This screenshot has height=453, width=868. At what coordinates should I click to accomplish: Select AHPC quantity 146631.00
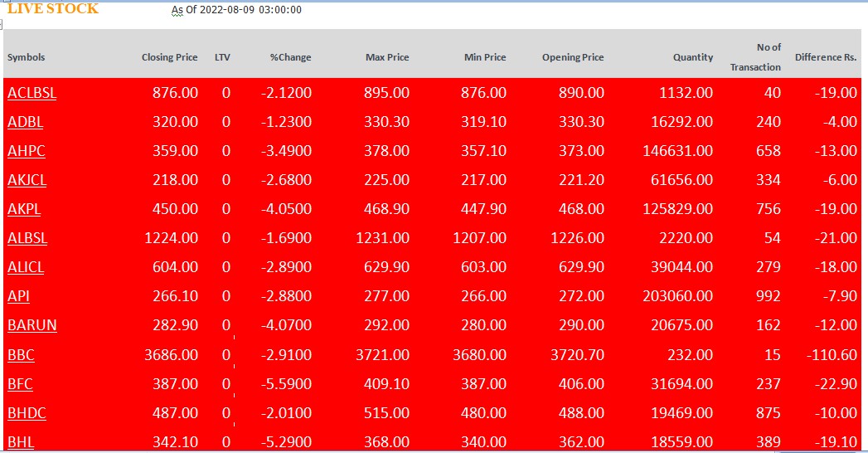coord(677,151)
